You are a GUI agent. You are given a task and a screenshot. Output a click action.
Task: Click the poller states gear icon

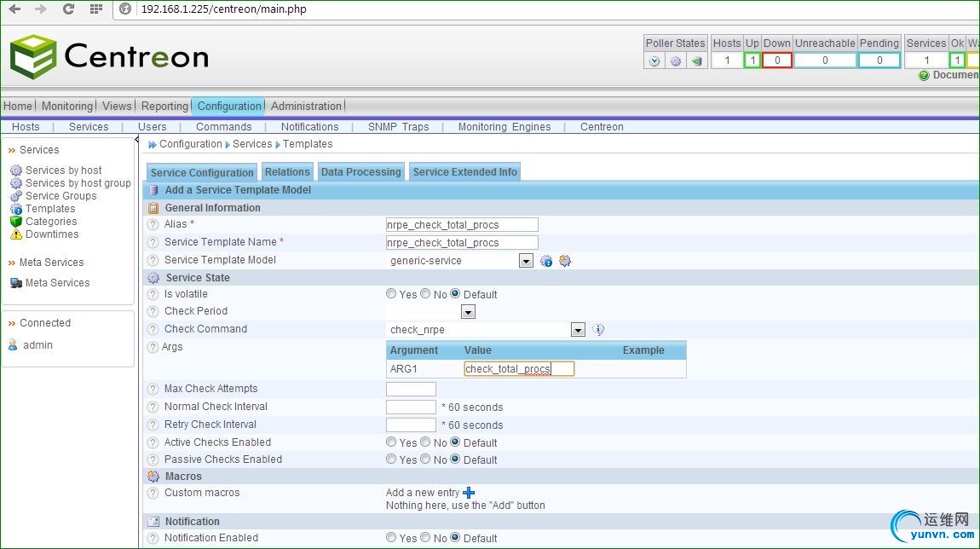pyautogui.click(x=676, y=61)
